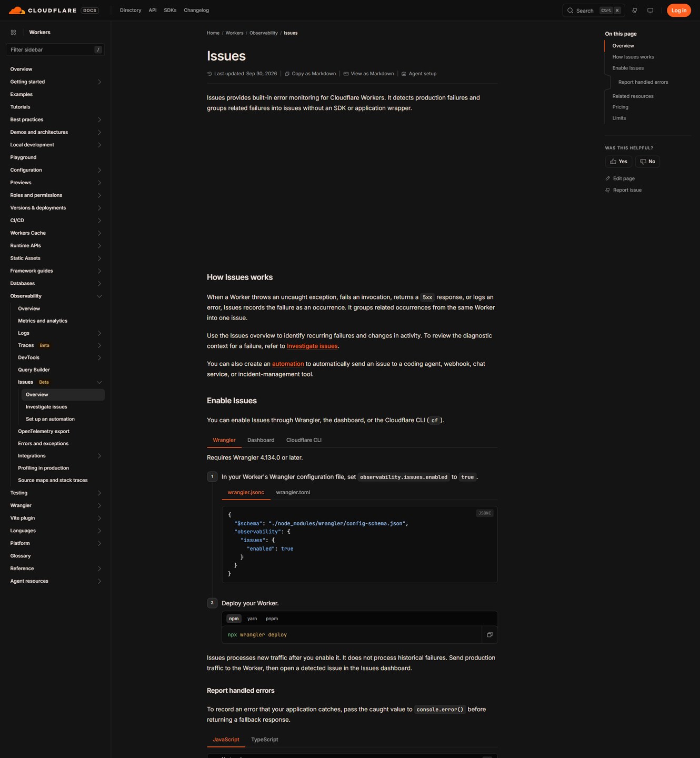This screenshot has height=758, width=700.
Task: Click the Log in button
Action: tap(678, 11)
